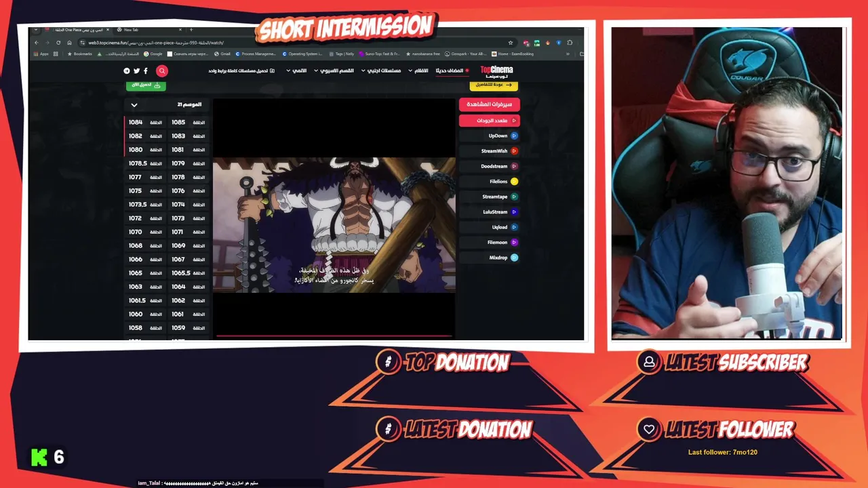The image size is (868, 488).
Task: Open the Operating System bookmark
Action: pos(302,54)
